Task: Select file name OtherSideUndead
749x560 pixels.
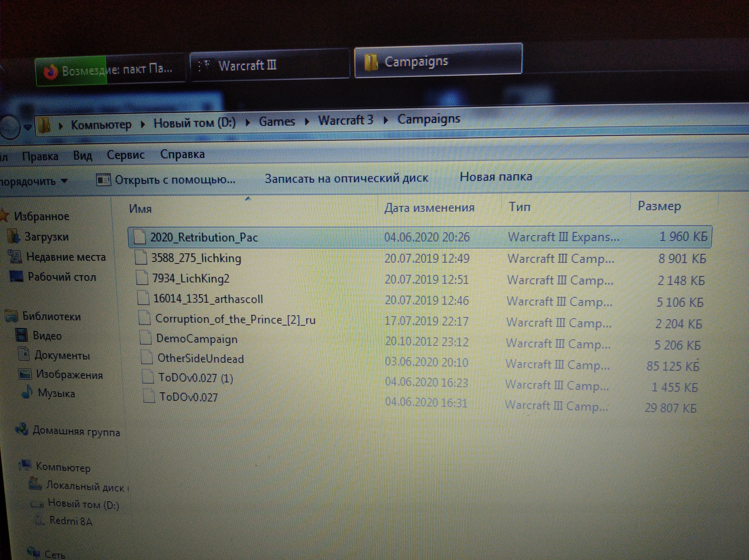Action: [x=200, y=359]
